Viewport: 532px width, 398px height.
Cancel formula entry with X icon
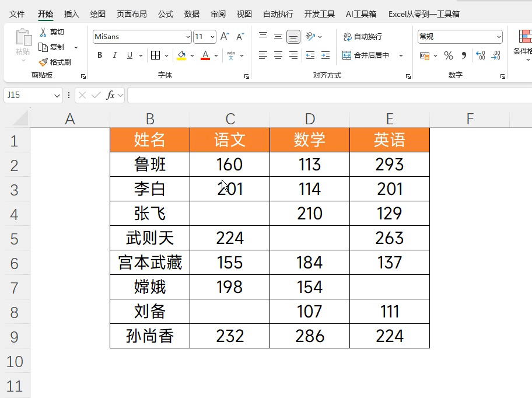coord(82,95)
